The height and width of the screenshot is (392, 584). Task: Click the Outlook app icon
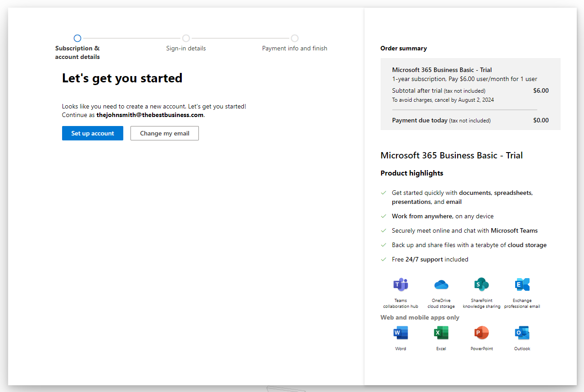[x=522, y=333]
